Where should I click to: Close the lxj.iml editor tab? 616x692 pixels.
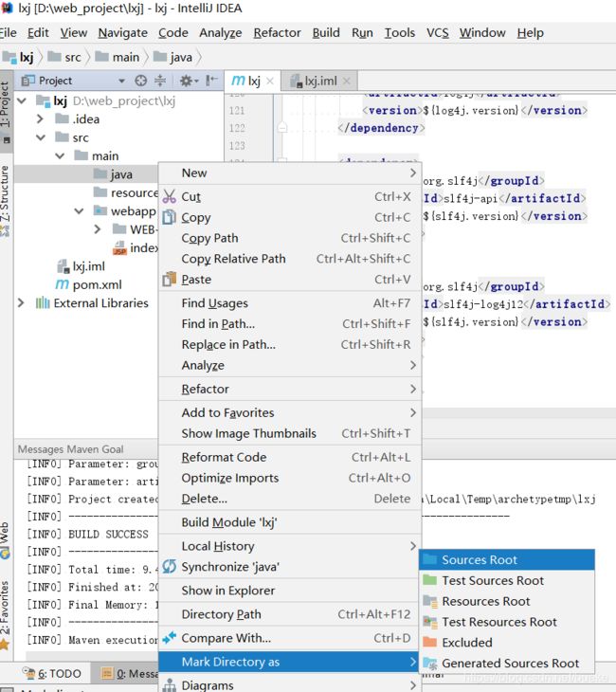(x=347, y=81)
